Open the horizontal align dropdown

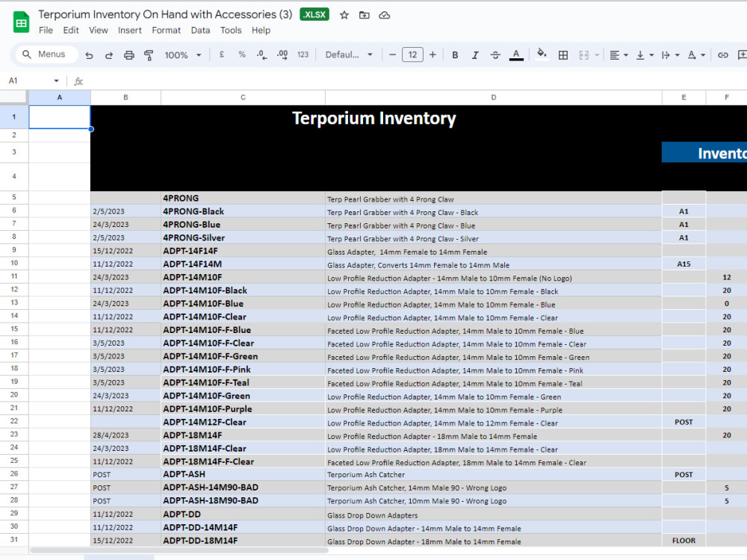click(x=619, y=55)
